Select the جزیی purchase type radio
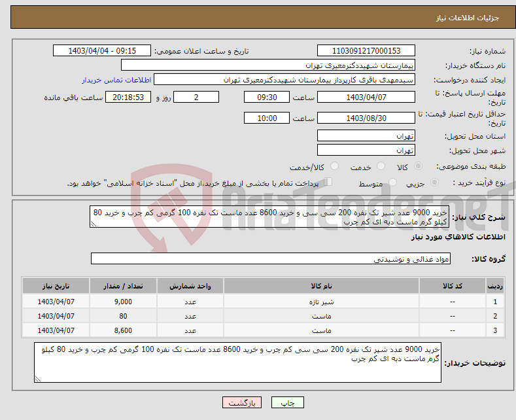The height and width of the screenshot is (420, 516). point(434,182)
